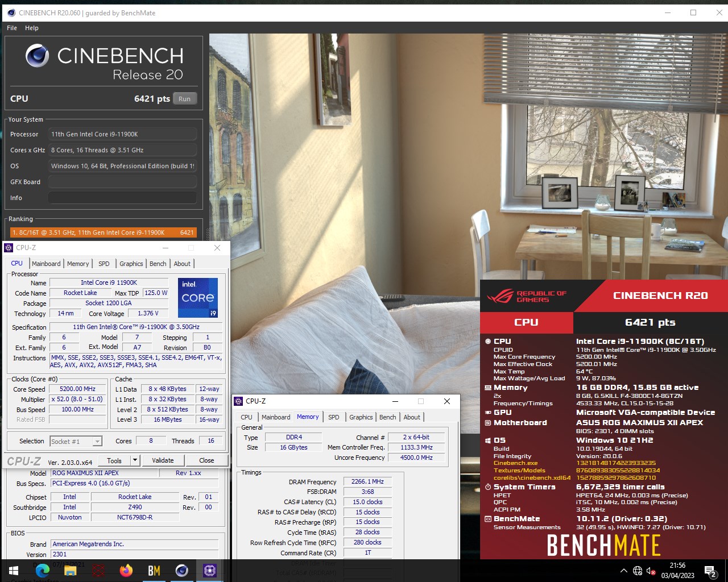Click the Info field in Cinebench
The height and width of the screenshot is (582, 728).
pos(123,198)
